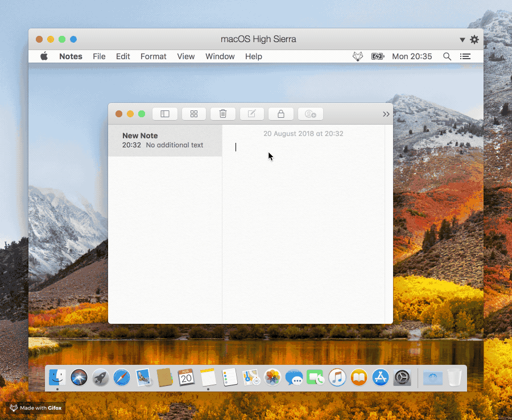Image resolution: width=512 pixels, height=420 pixels.
Task: Open Spotlight search magnifier
Action: [x=447, y=56]
